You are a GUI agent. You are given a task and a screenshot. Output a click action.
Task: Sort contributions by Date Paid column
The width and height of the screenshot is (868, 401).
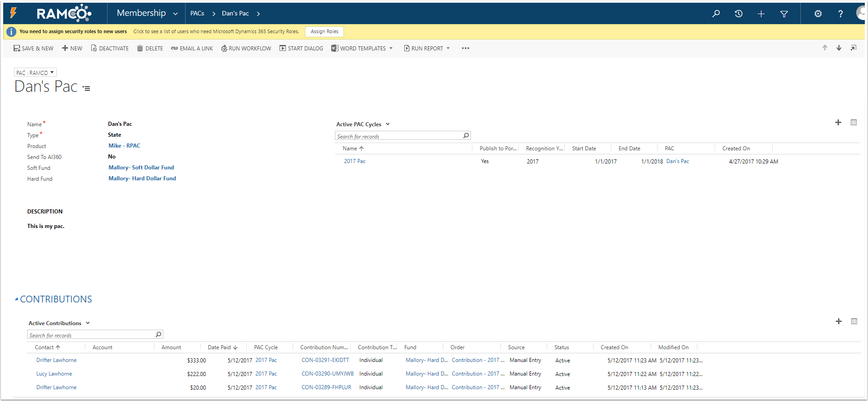click(223, 347)
